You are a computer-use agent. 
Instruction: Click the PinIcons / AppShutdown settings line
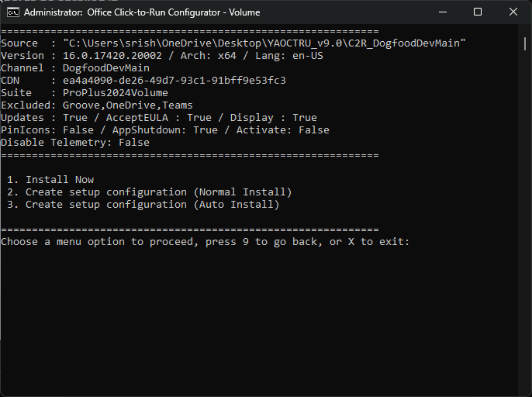(165, 130)
